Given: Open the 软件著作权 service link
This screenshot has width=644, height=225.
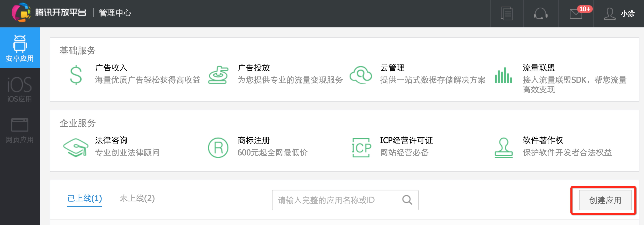Looking at the screenshot, I should [543, 140].
